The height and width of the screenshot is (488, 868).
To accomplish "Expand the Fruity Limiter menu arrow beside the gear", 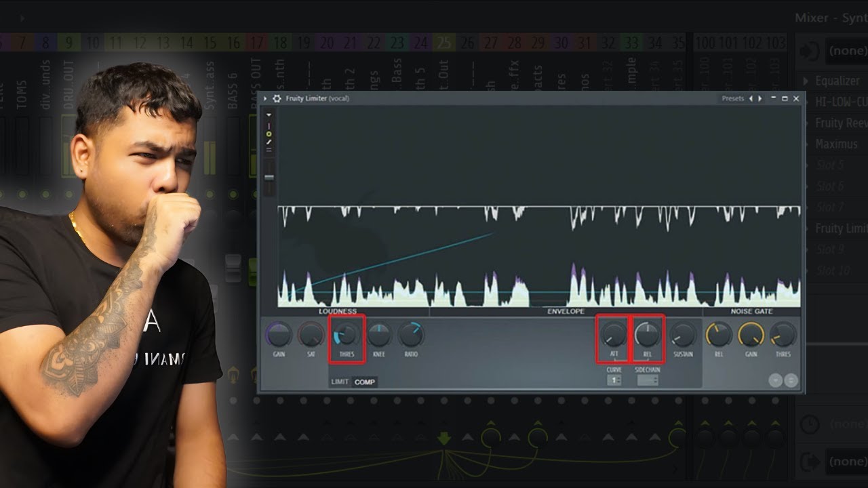I will coord(265,98).
